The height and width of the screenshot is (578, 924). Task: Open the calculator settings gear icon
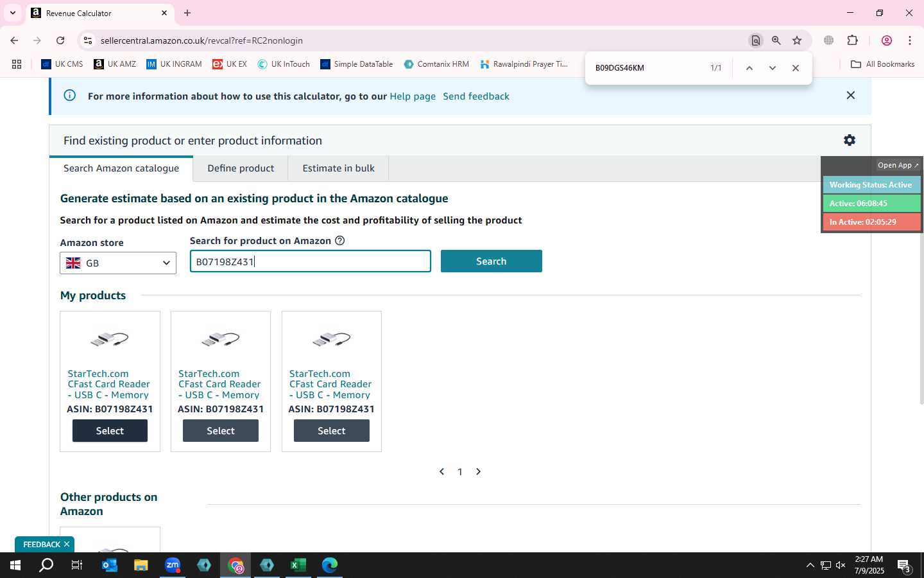pos(850,140)
